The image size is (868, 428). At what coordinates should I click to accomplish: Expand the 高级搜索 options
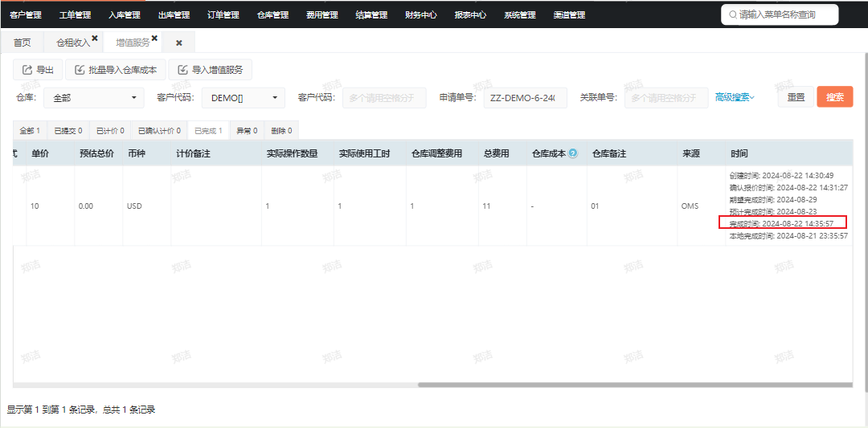735,97
